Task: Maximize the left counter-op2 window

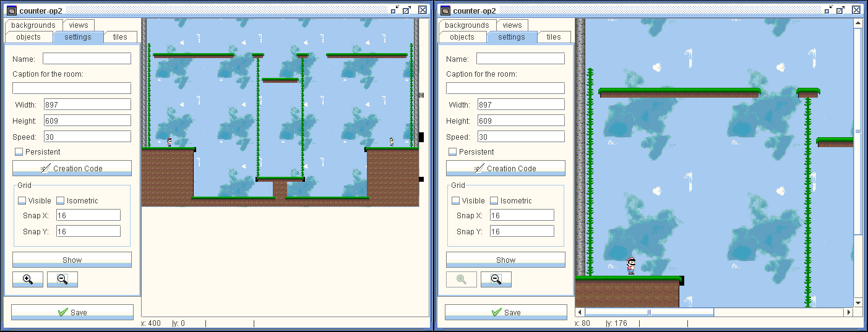Action: [x=408, y=10]
